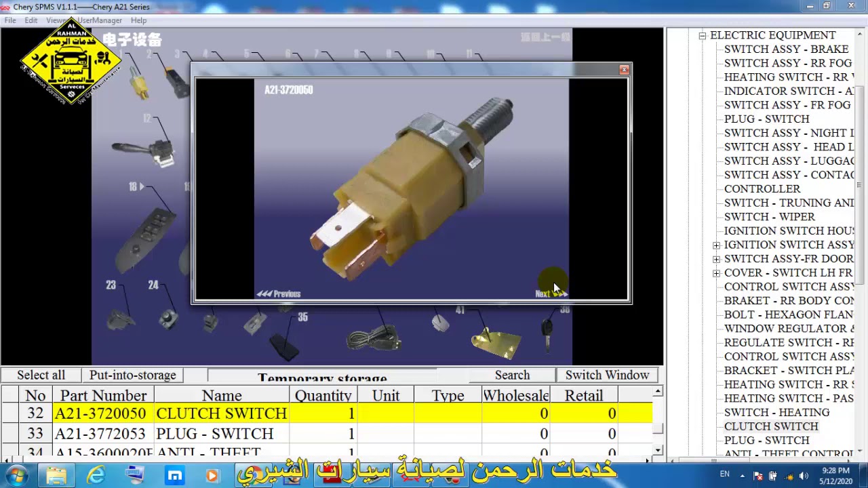Viewport: 868px width, 488px height.
Task: Open File Explorer from the taskbar
Action: pyautogui.click(x=56, y=475)
